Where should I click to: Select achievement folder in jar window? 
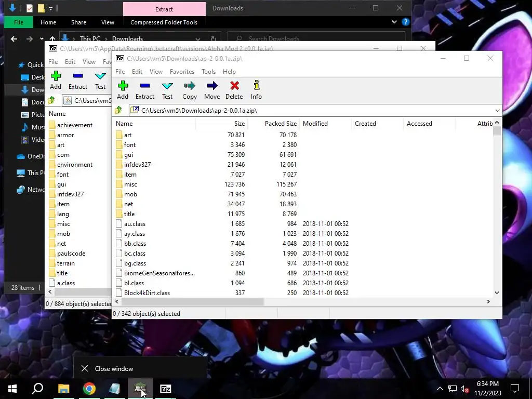pos(75,125)
